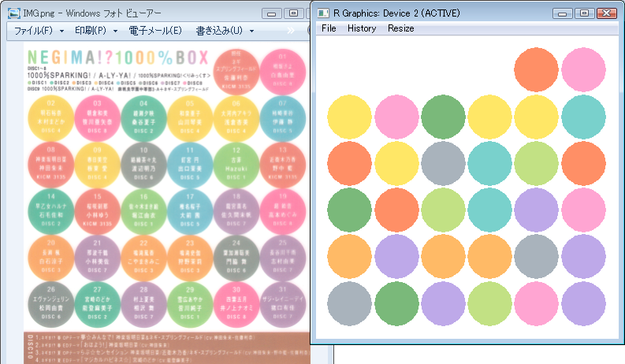
Task: Click the 電子メール(E) toolbar button
Action: [155, 31]
